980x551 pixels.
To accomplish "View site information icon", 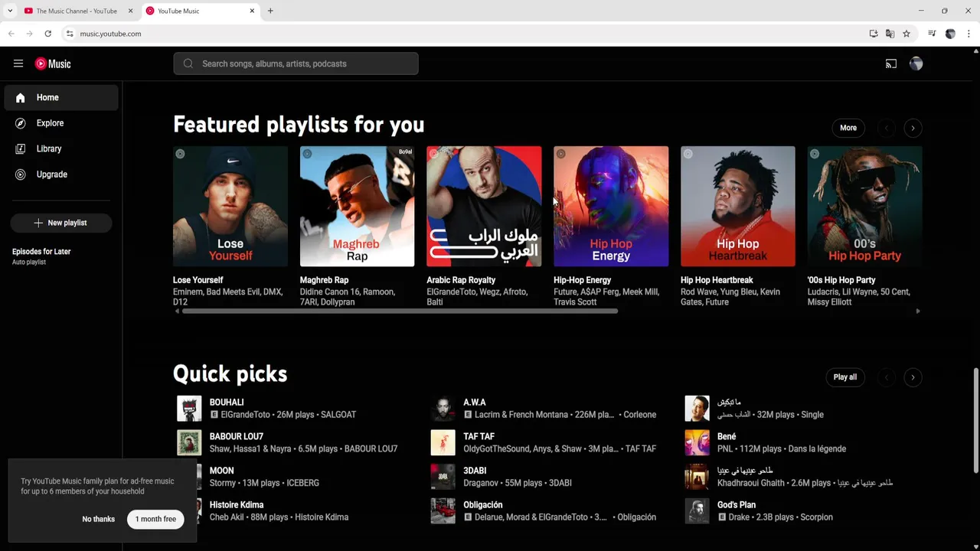I will click(x=70, y=34).
